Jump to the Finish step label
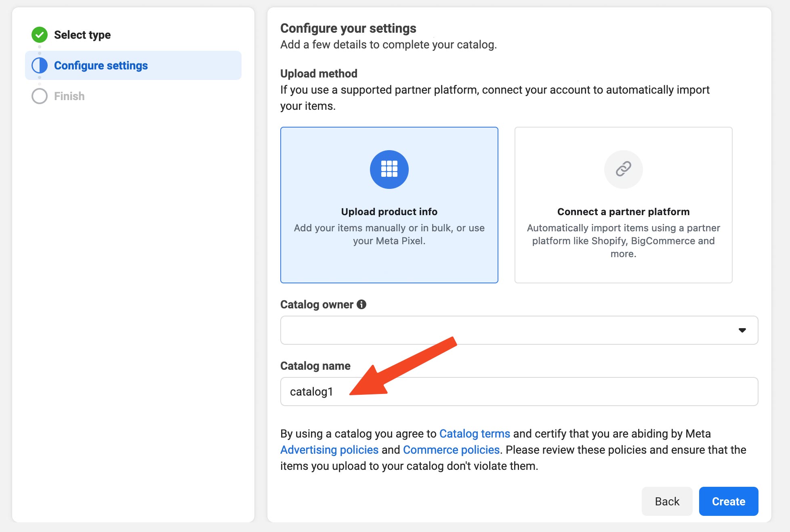Viewport: 790px width, 532px height. 69,96
